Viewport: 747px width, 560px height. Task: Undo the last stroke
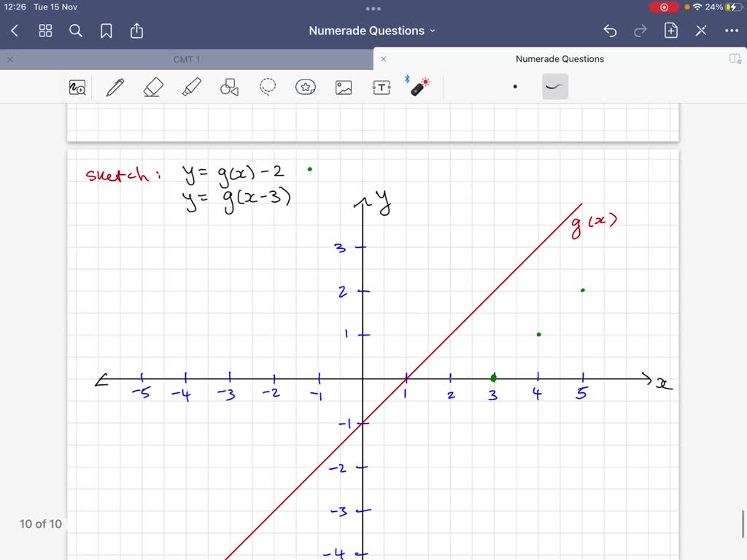(611, 31)
